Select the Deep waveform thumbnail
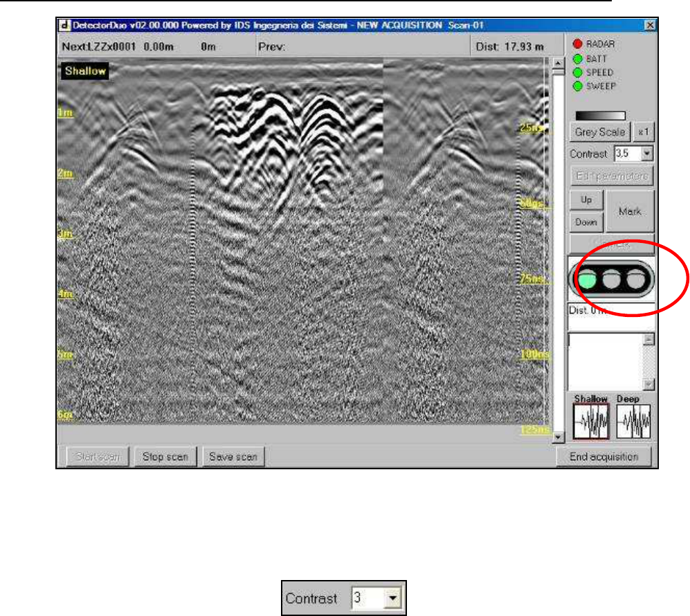The image size is (690, 616). tap(633, 422)
